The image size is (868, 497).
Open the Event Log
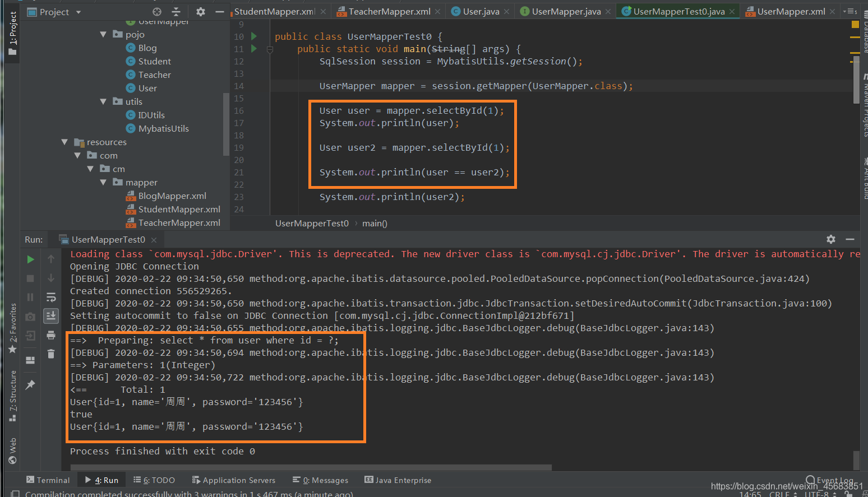pos(830,480)
